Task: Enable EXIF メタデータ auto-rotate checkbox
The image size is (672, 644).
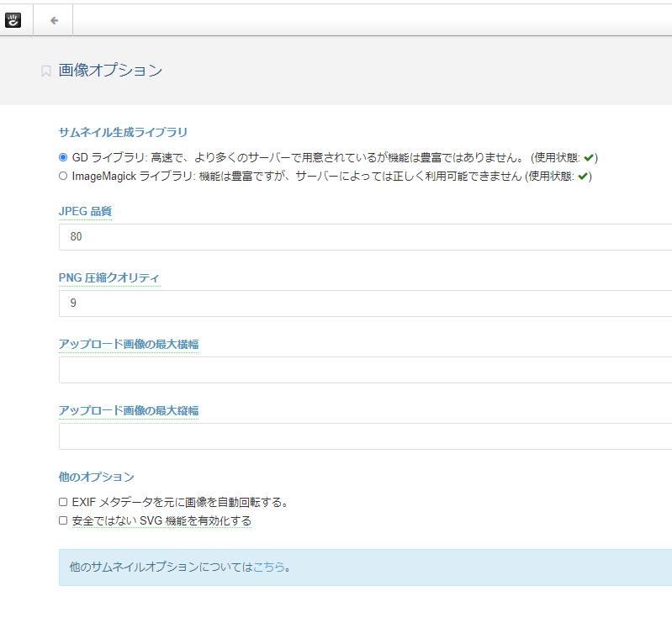Action: coord(63,502)
